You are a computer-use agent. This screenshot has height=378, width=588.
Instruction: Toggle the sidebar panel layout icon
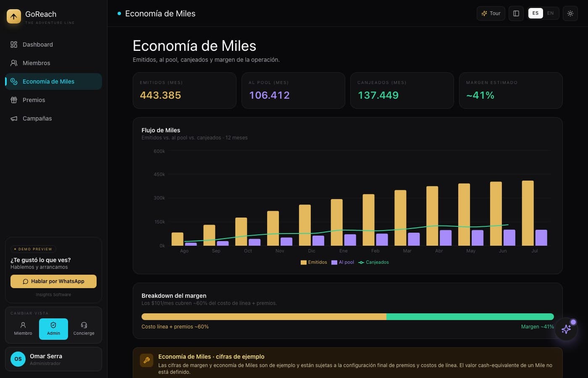coord(516,13)
